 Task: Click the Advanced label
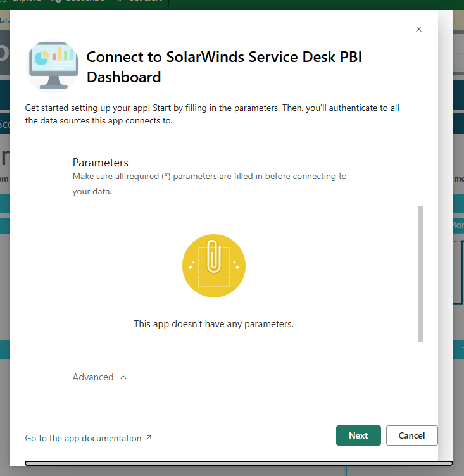(93, 377)
